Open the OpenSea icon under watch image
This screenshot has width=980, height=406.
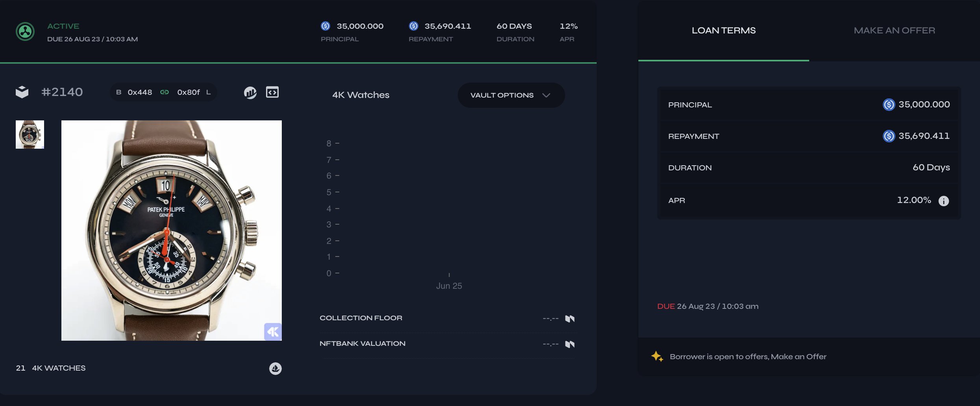coord(276,368)
